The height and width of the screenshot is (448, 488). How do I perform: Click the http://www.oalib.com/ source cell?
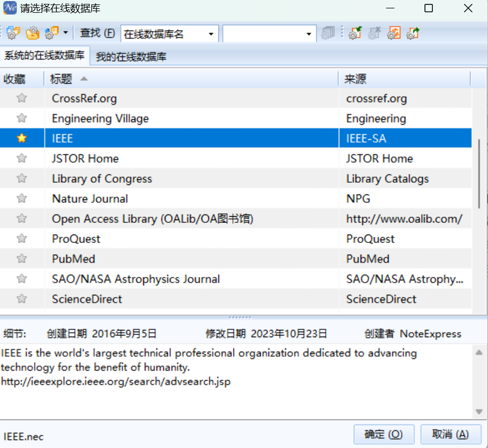(405, 218)
